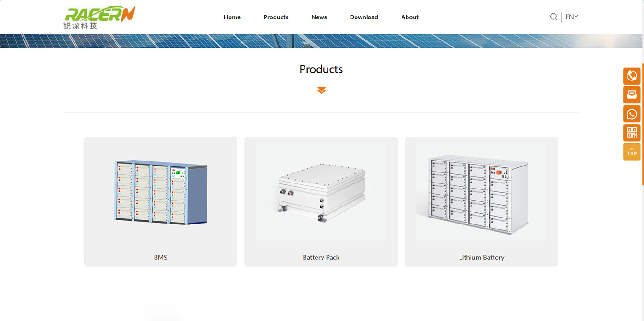This screenshot has height=321, width=644.
Task: Open the Products menu item
Action: point(276,17)
